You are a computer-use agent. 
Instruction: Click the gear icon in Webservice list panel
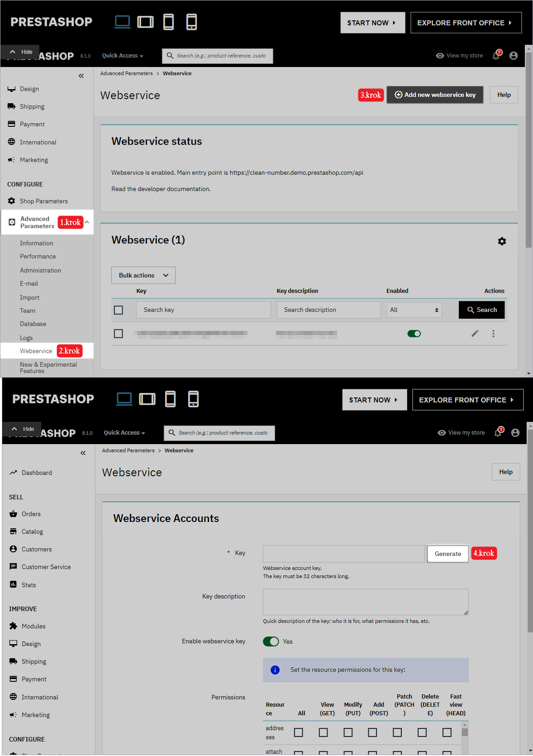point(502,241)
